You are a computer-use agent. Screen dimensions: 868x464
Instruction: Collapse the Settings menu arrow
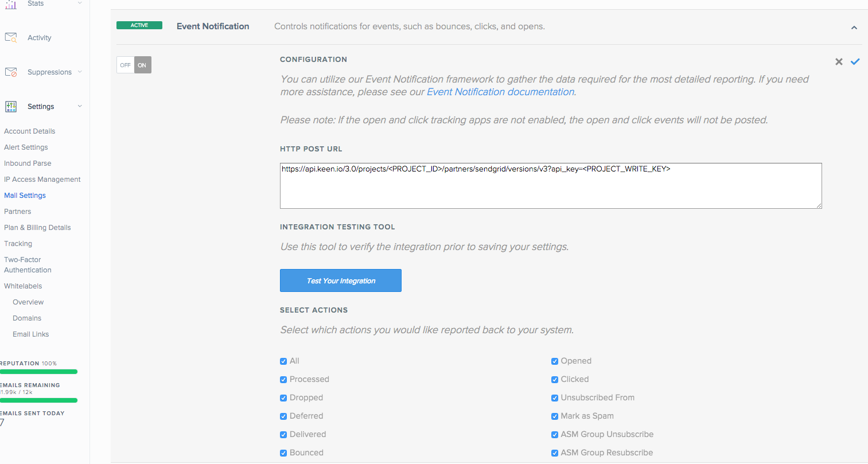tap(80, 106)
